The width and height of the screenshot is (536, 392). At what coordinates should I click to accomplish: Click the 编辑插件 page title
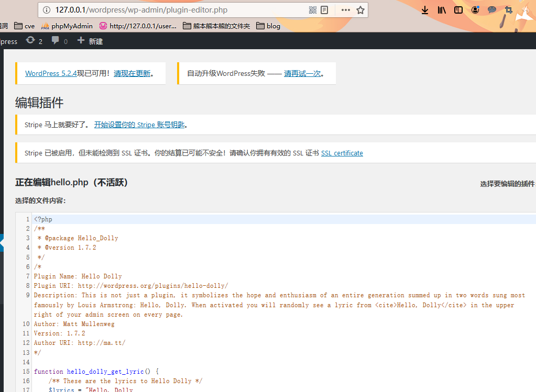click(39, 103)
